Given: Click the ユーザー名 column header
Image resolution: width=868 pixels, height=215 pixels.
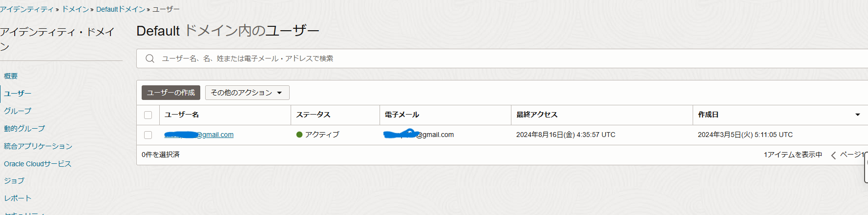Looking at the screenshot, I should click(182, 115).
